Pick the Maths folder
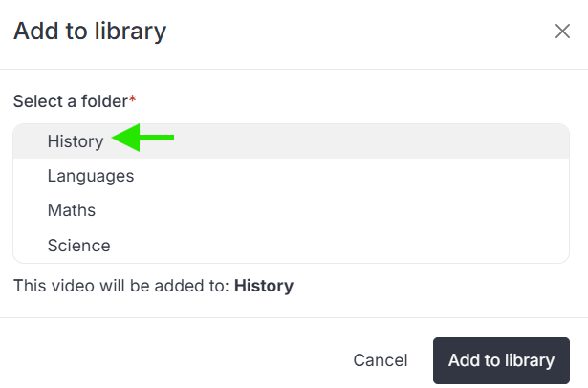This screenshot has width=588, height=388. [291, 210]
